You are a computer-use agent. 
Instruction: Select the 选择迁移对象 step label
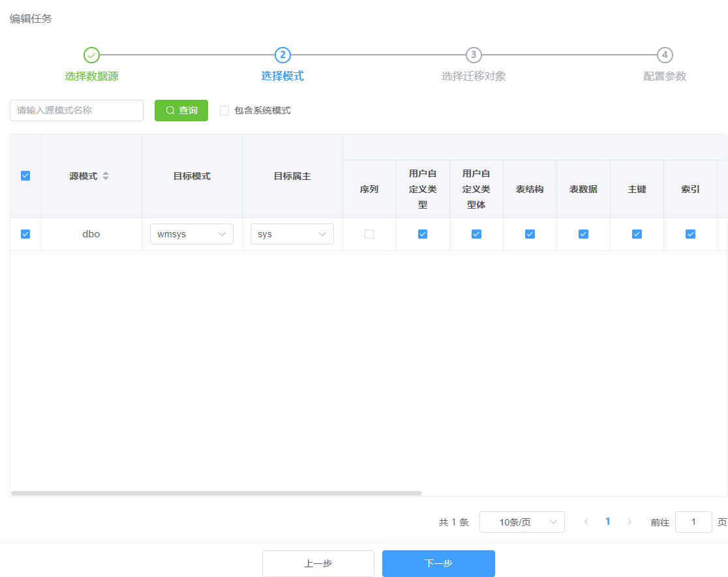[474, 76]
